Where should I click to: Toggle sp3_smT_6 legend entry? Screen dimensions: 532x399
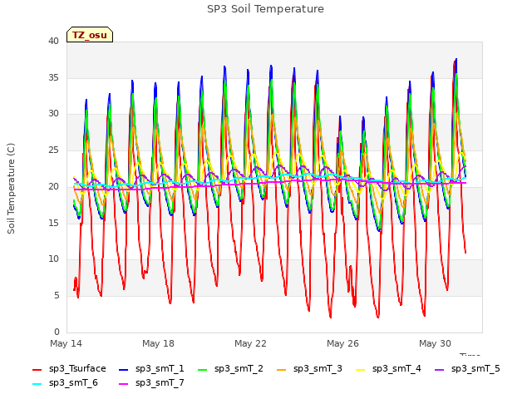[65, 383]
